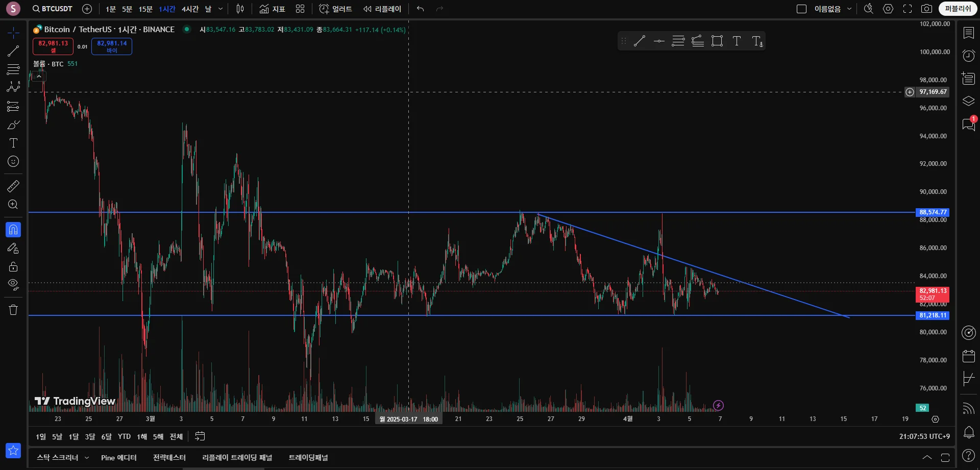Switch to the 날 daily timeframe
Screen dimensions: 980x470
[x=208, y=9]
